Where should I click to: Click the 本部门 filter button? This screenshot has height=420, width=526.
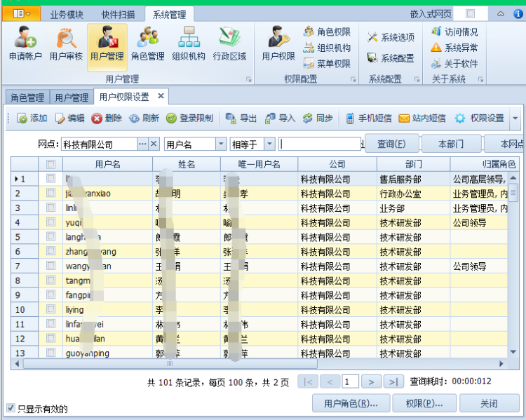click(451, 144)
